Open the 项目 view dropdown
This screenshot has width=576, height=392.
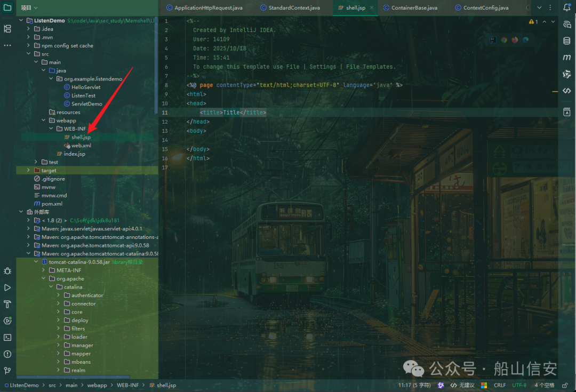click(29, 7)
